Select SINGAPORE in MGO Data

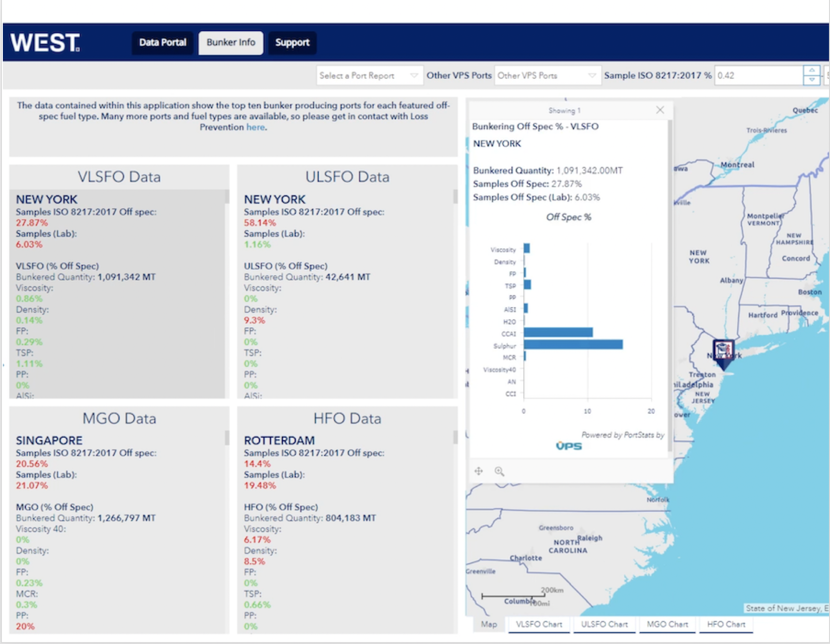[49, 440]
